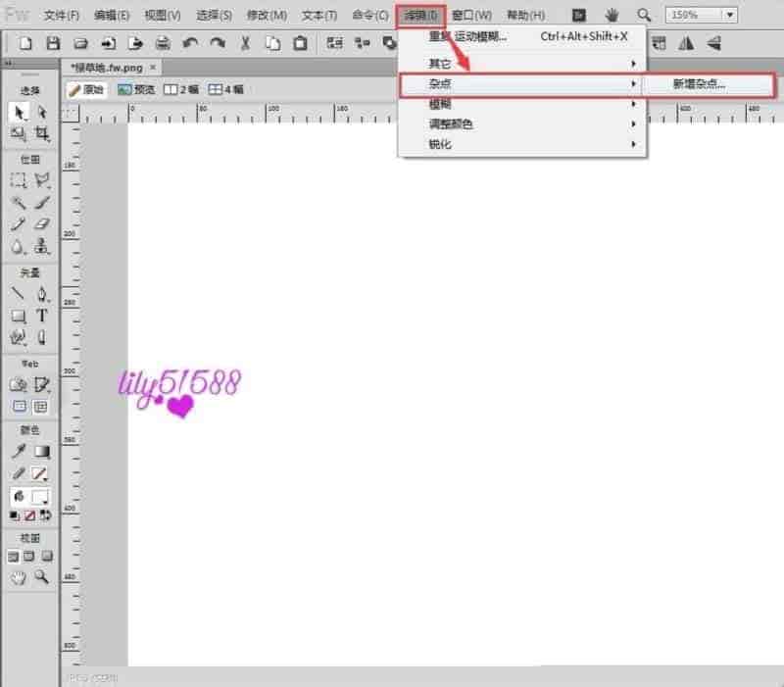Screen dimensions: 784x687
Task: Select the Crop tool
Action: pos(42,133)
